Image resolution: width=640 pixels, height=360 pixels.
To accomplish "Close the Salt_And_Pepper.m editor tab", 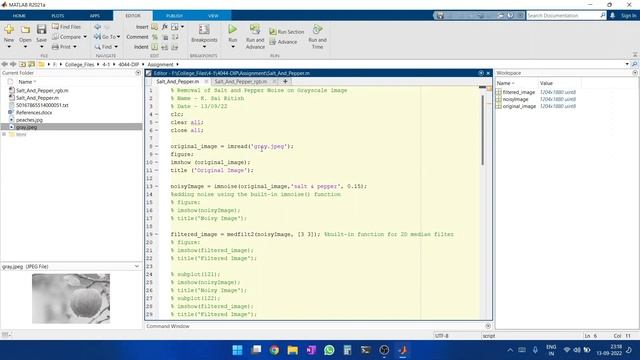I will click(206, 82).
